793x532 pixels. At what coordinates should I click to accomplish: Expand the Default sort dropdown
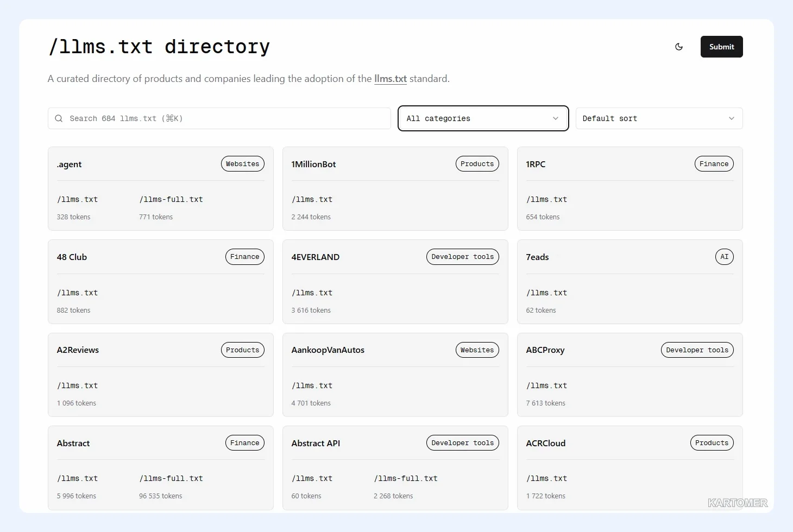659,118
